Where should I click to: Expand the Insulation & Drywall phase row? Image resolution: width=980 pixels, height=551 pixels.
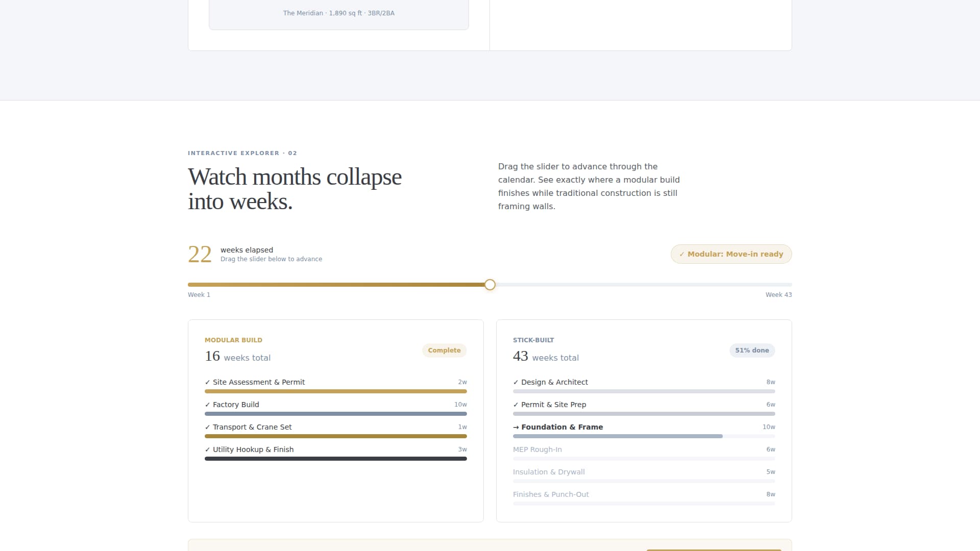pyautogui.click(x=549, y=472)
